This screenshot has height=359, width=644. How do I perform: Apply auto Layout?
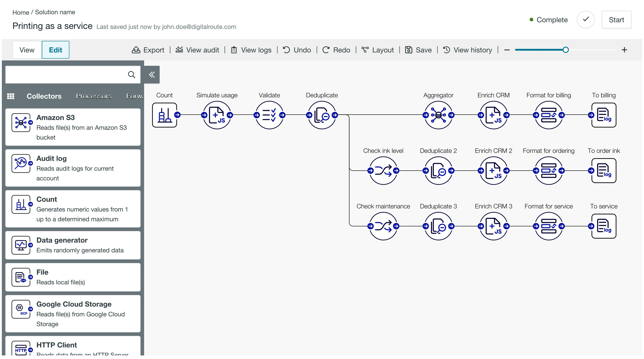377,50
